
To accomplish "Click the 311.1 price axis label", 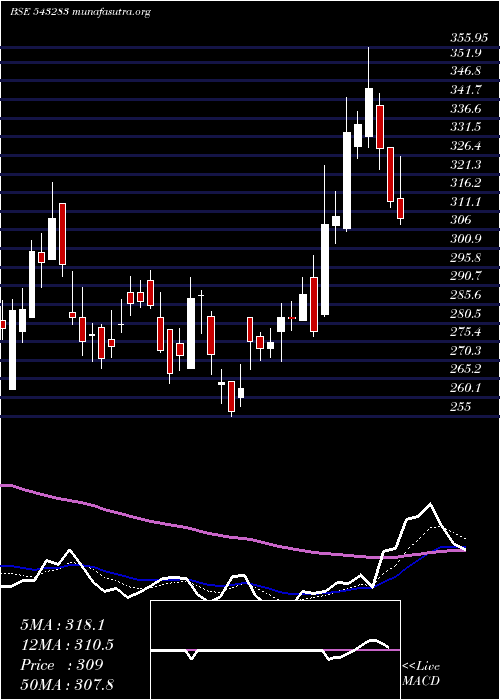I will click(465, 202).
